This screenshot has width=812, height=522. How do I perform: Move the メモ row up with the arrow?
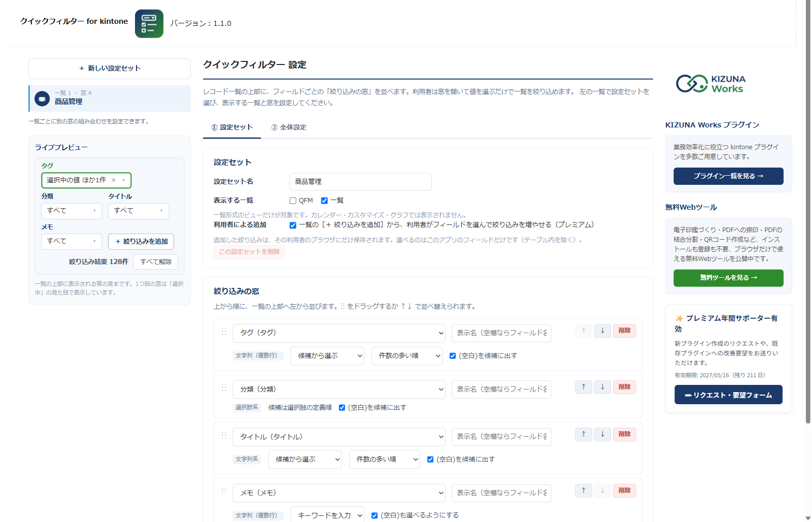[584, 491]
